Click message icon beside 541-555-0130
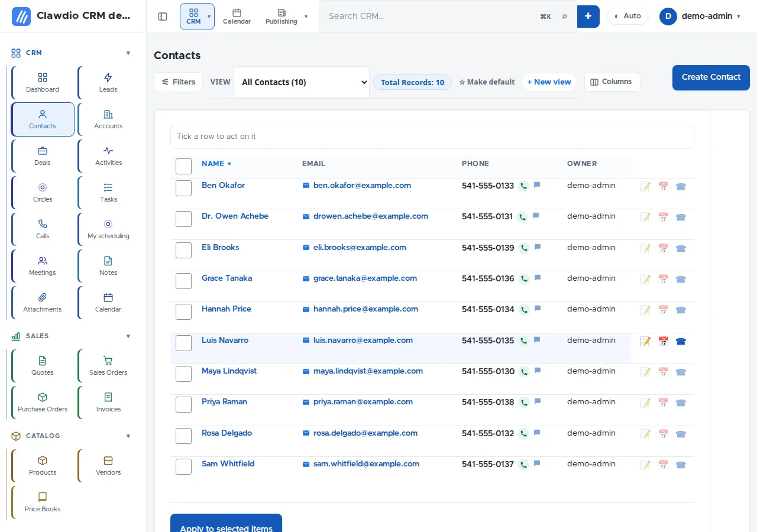The width and height of the screenshot is (757, 532). click(x=538, y=371)
